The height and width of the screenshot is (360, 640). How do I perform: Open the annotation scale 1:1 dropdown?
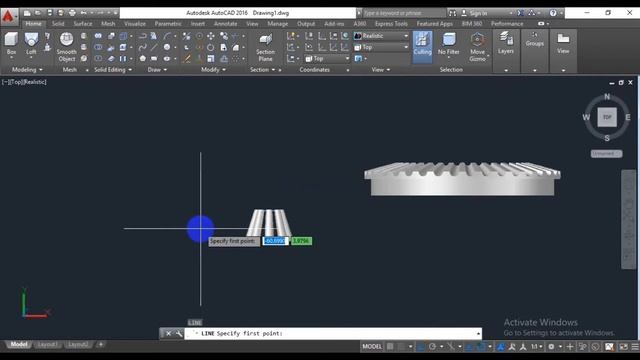pos(537,347)
